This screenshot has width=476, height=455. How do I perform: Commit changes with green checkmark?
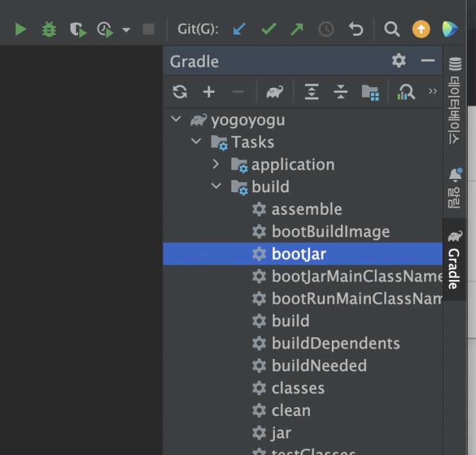coord(268,29)
